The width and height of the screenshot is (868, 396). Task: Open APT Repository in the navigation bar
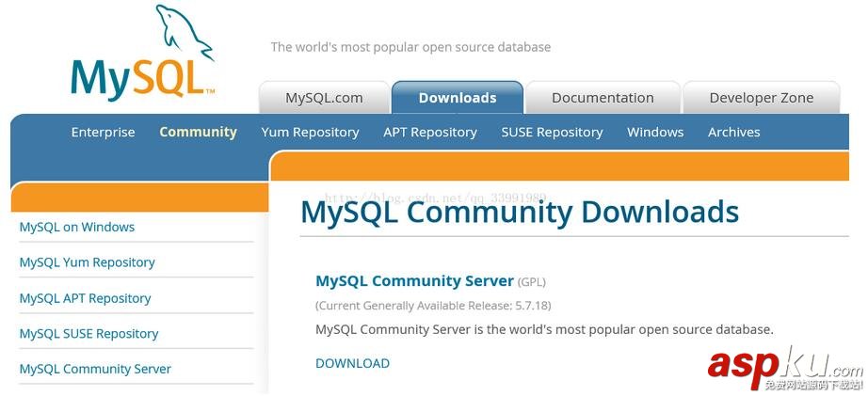click(430, 133)
